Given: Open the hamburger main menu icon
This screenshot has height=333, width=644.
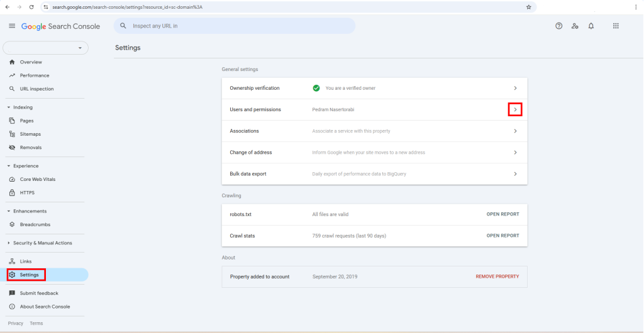Looking at the screenshot, I should click(x=12, y=26).
